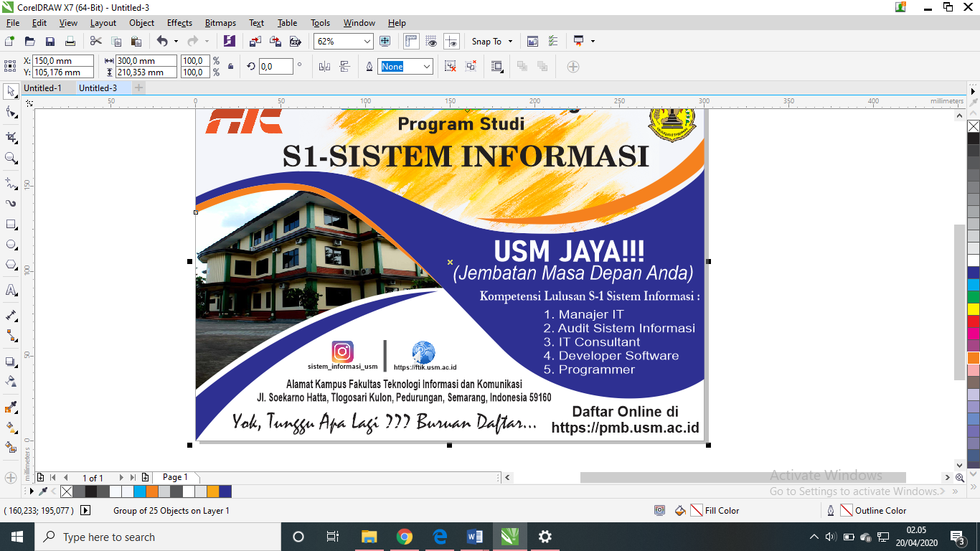
Task: Open the Layout menu
Action: pyautogui.click(x=103, y=23)
